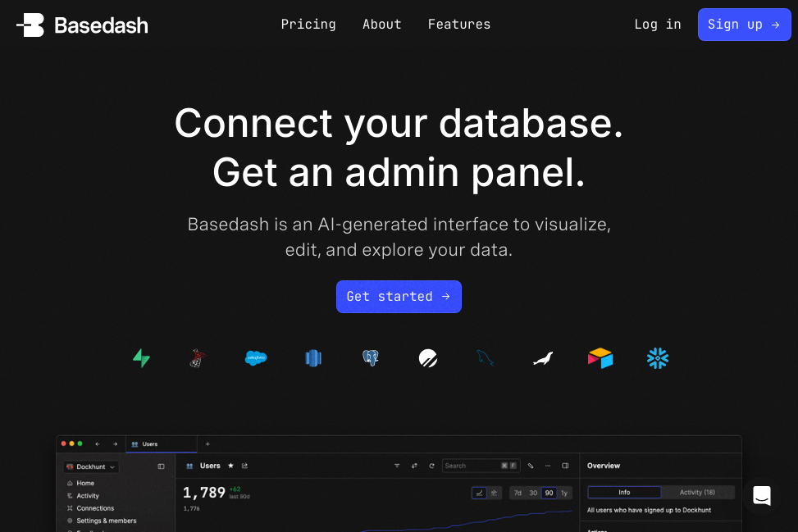The image size is (798, 532).
Task: Open Connections in the preview sidebar
Action: [x=95, y=508]
